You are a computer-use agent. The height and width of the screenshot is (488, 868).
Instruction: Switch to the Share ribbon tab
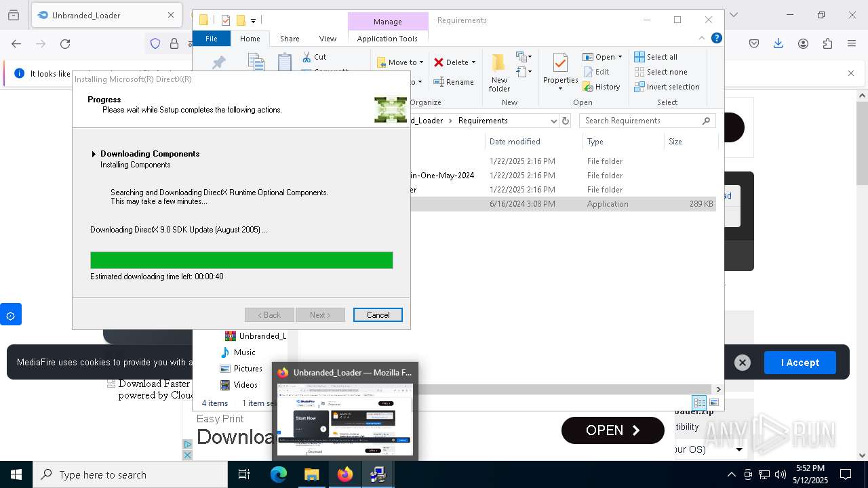point(290,39)
